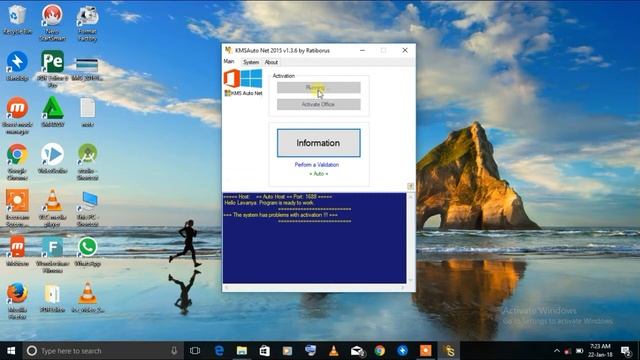640x360 pixels.
Task: Launch the red square m desktop icon
Action: point(17,251)
